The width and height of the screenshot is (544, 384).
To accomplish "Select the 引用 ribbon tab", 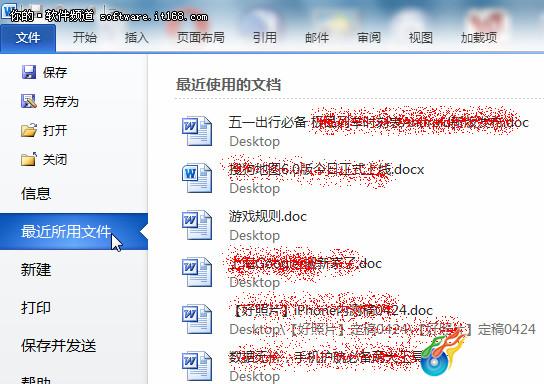I will coord(265,37).
